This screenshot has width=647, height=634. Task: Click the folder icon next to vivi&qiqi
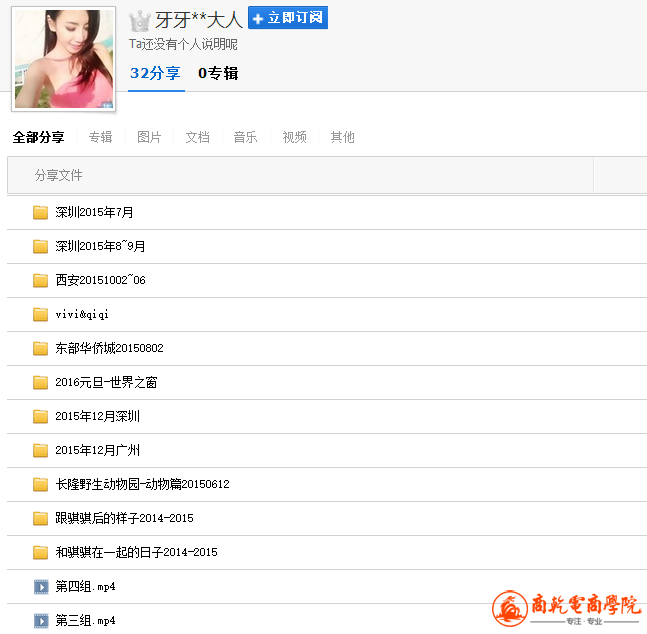(40, 314)
